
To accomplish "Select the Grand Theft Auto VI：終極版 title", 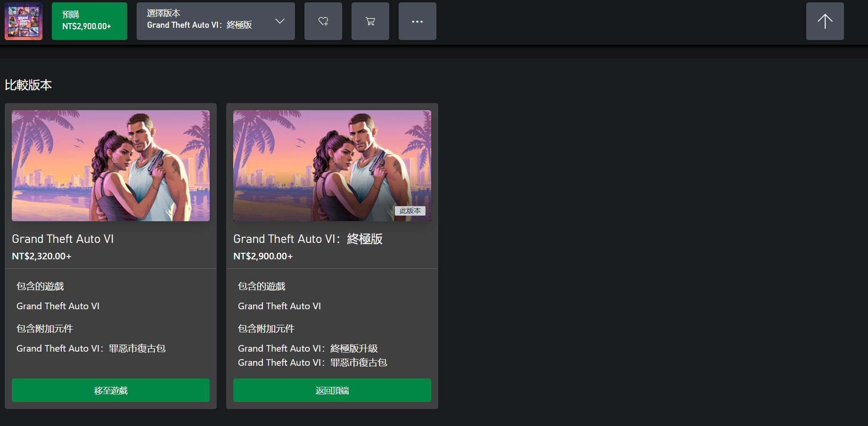I will click(x=308, y=239).
